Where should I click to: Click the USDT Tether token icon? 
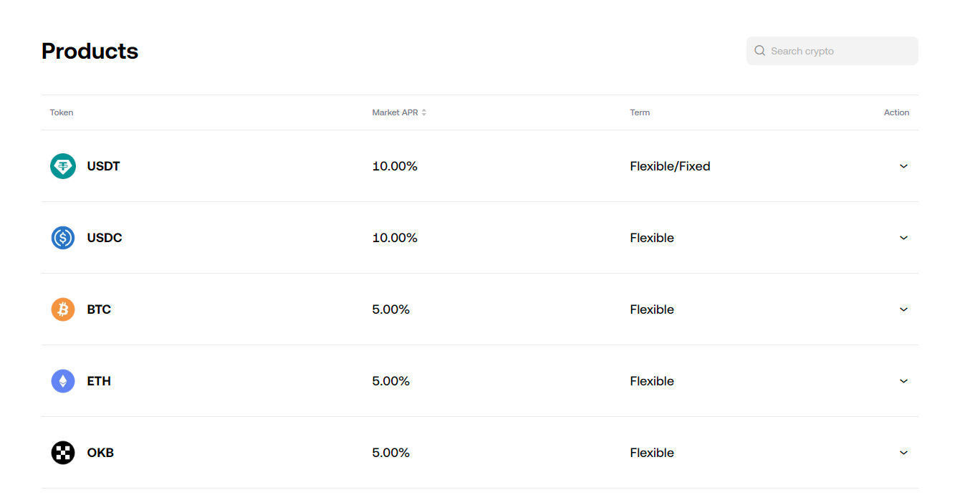[x=63, y=166]
